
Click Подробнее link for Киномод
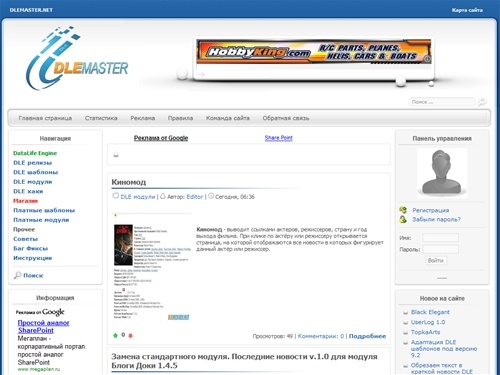[x=367, y=336]
